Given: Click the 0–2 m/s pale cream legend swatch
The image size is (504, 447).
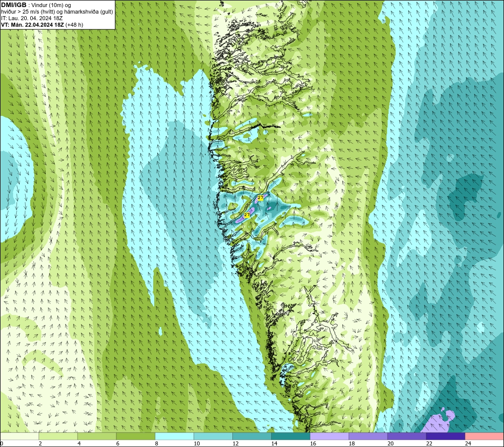Looking at the screenshot, I should (19, 436).
